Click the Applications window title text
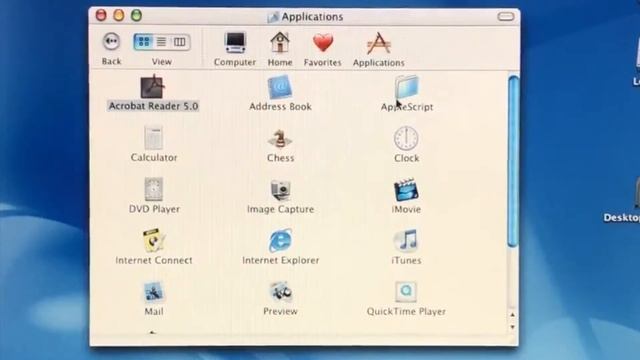This screenshot has height=360, width=640. point(312,17)
